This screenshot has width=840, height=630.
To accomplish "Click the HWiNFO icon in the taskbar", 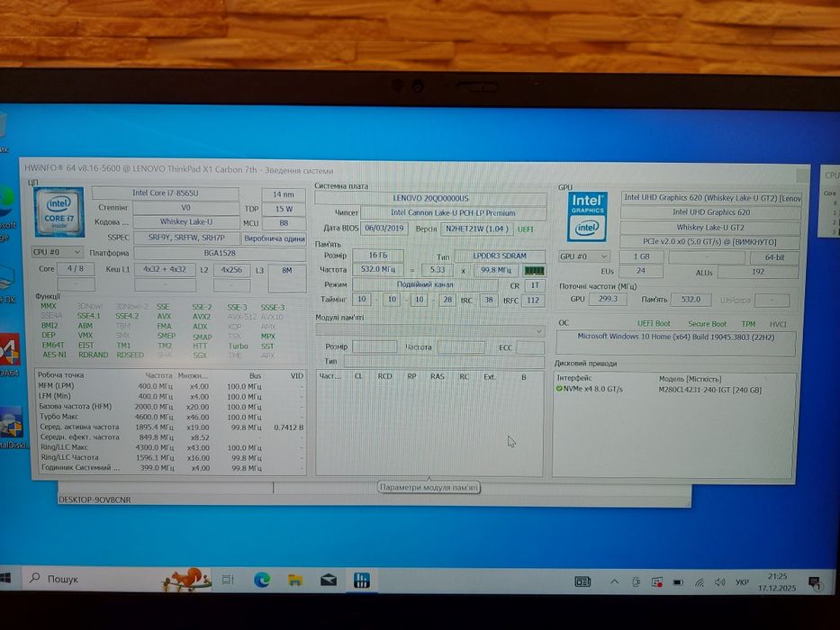I will click(x=362, y=580).
